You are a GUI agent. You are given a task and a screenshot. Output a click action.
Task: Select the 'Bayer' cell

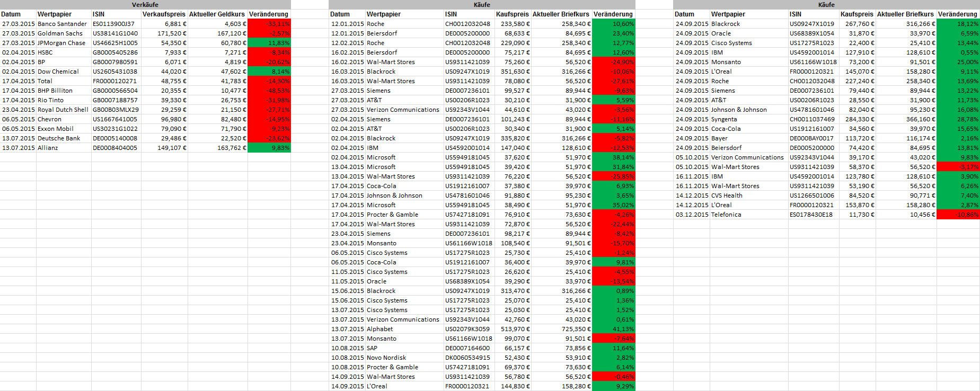pyautogui.click(x=749, y=138)
